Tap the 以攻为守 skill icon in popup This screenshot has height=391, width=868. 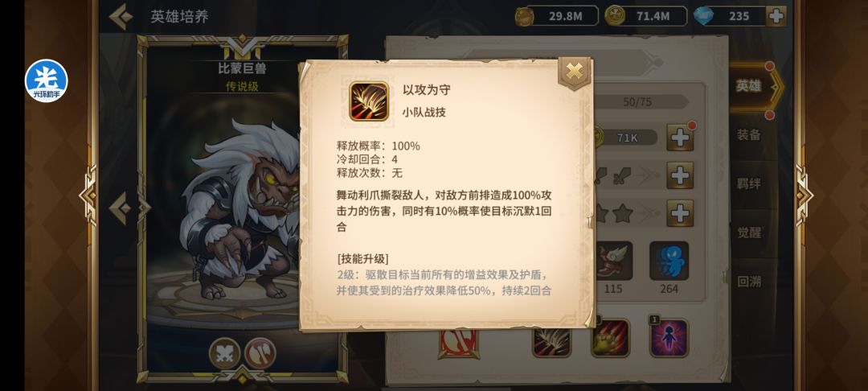pos(369,101)
